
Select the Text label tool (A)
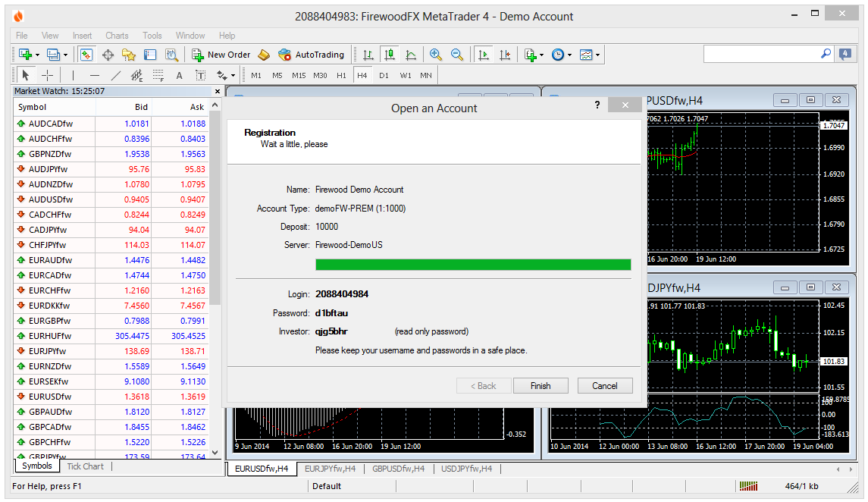[179, 75]
